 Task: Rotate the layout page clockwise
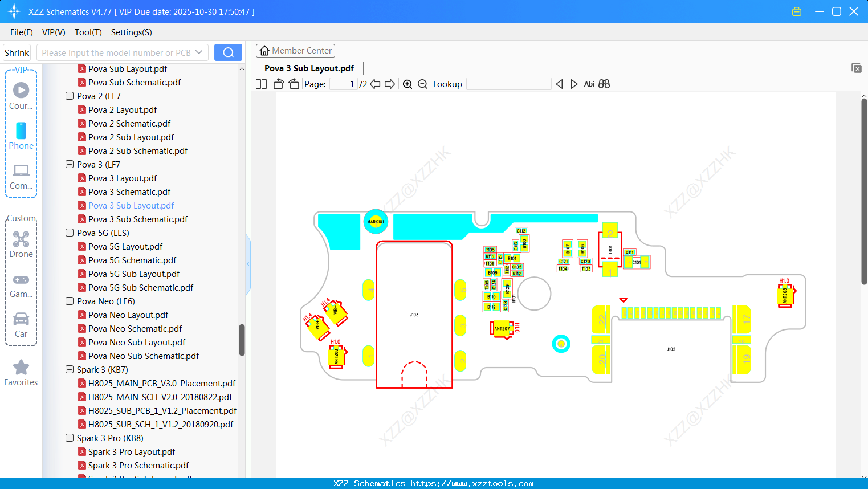294,84
